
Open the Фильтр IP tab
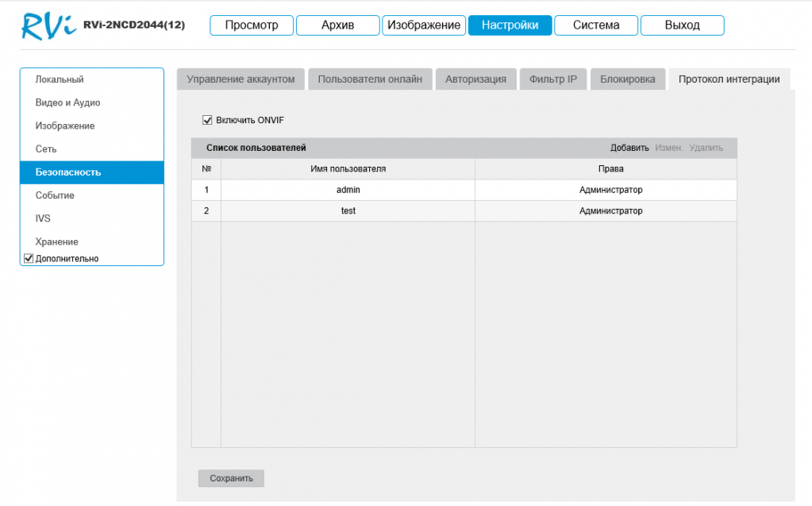(x=552, y=79)
